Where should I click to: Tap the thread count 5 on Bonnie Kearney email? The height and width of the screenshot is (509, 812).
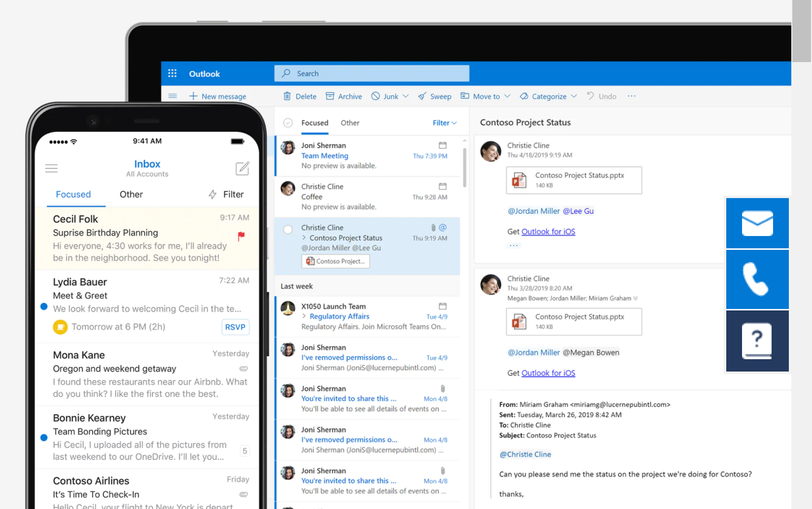point(244,451)
